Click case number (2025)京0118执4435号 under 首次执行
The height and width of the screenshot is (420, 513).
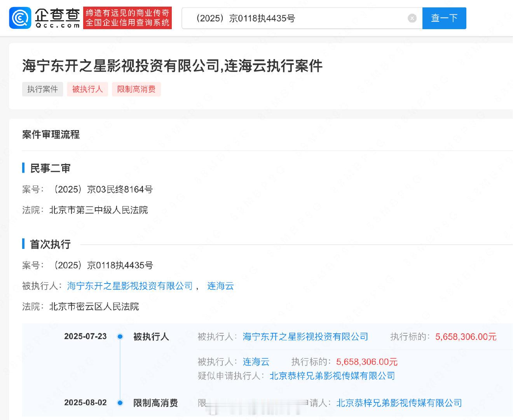[101, 265]
